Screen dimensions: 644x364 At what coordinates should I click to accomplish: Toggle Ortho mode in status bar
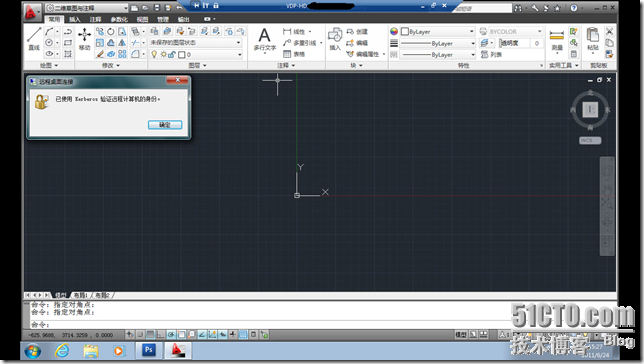coord(161,334)
